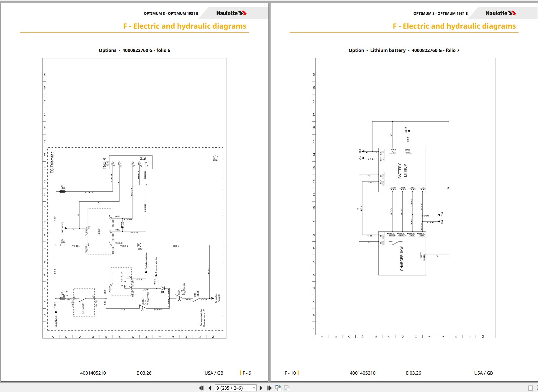This screenshot has height=392, width=538.
Task: Click the greyed go to next view icon
Action: coord(287,388)
